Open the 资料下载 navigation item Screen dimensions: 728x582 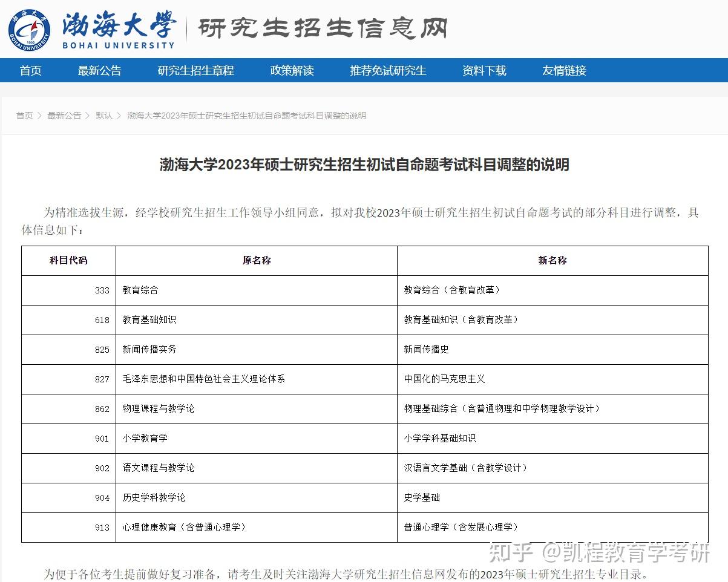[483, 71]
